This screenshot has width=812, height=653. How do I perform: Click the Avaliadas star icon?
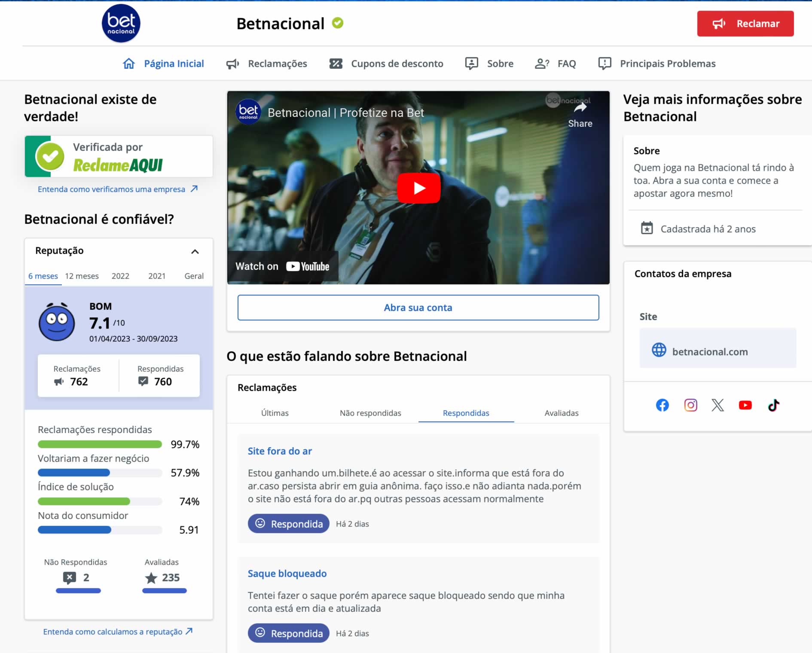click(151, 578)
